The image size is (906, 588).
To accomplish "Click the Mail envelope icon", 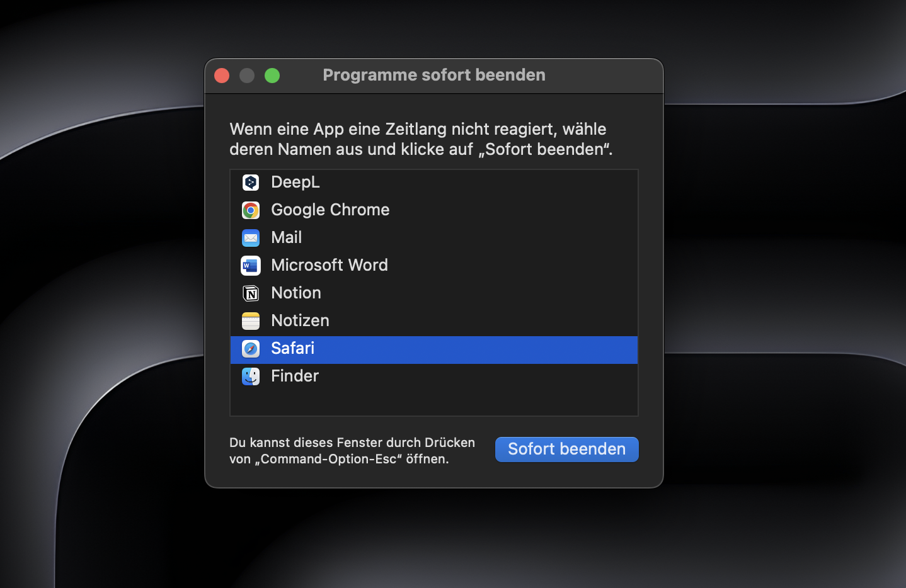I will coord(251,238).
